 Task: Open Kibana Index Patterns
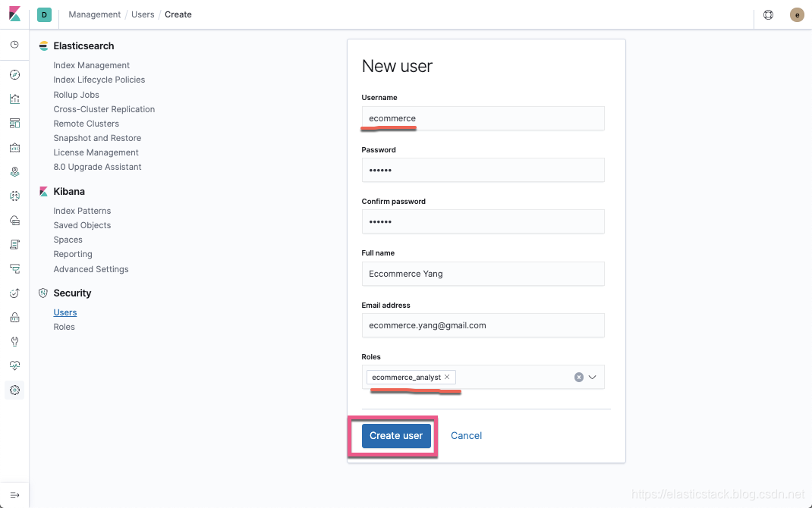[82, 211]
